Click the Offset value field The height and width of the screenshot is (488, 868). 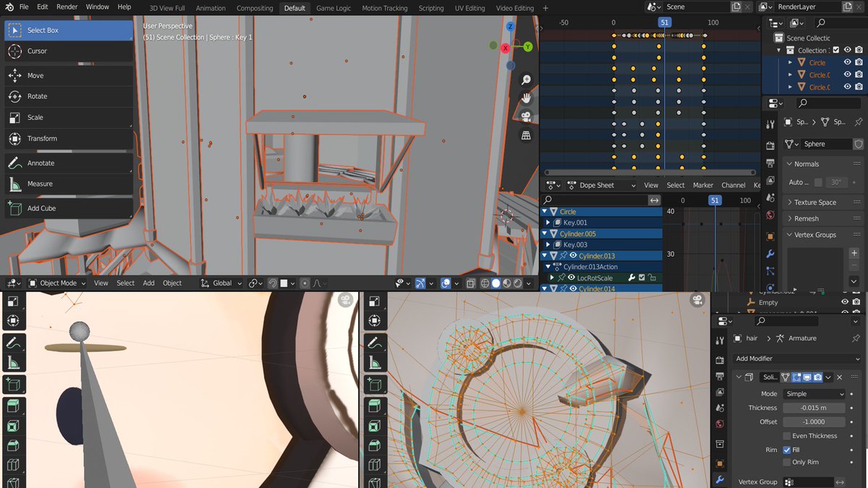point(814,421)
